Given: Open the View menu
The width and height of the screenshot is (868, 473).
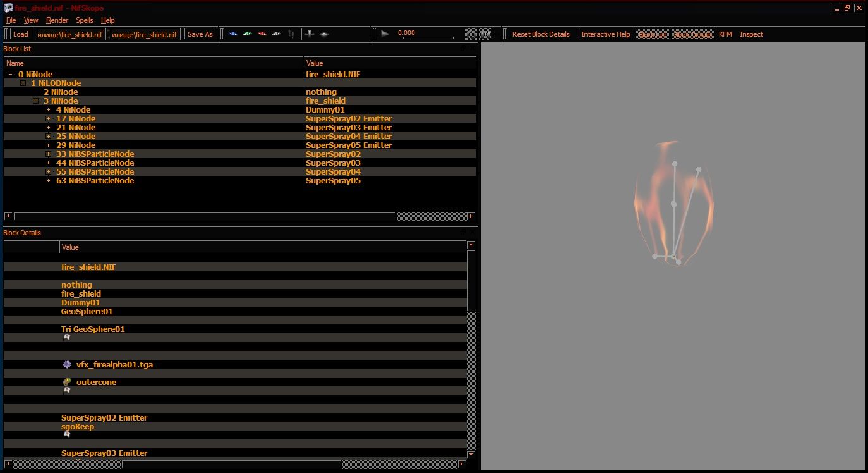Looking at the screenshot, I should [31, 20].
